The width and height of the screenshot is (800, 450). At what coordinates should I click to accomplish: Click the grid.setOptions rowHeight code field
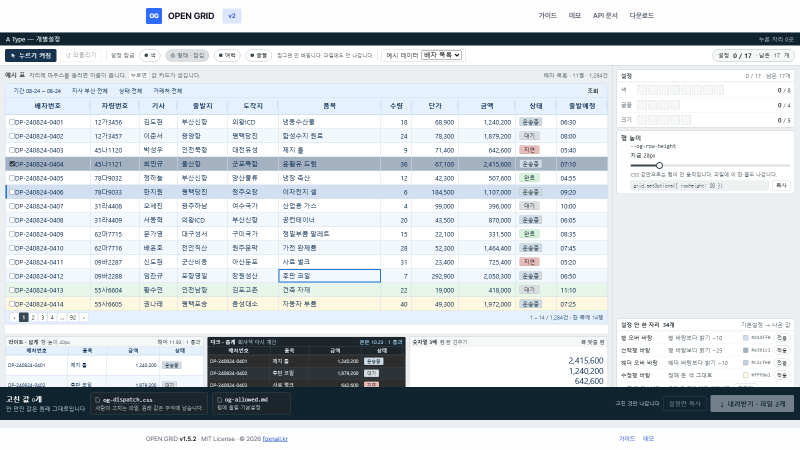pyautogui.click(x=699, y=186)
